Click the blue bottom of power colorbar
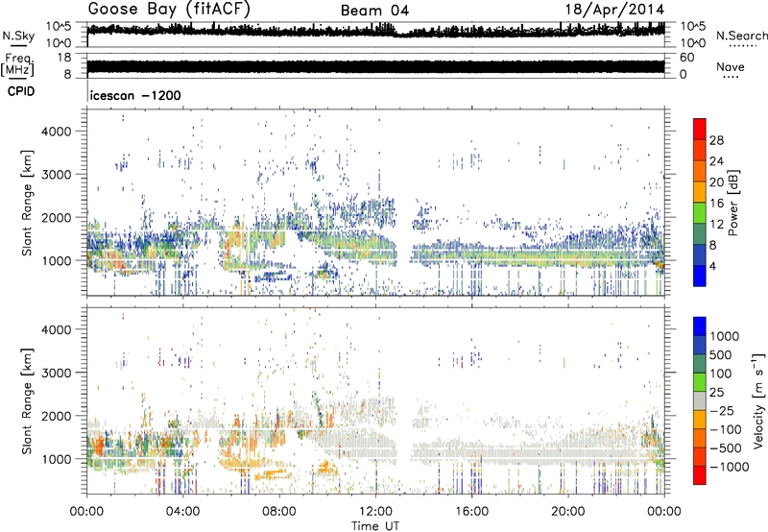 coord(700,276)
